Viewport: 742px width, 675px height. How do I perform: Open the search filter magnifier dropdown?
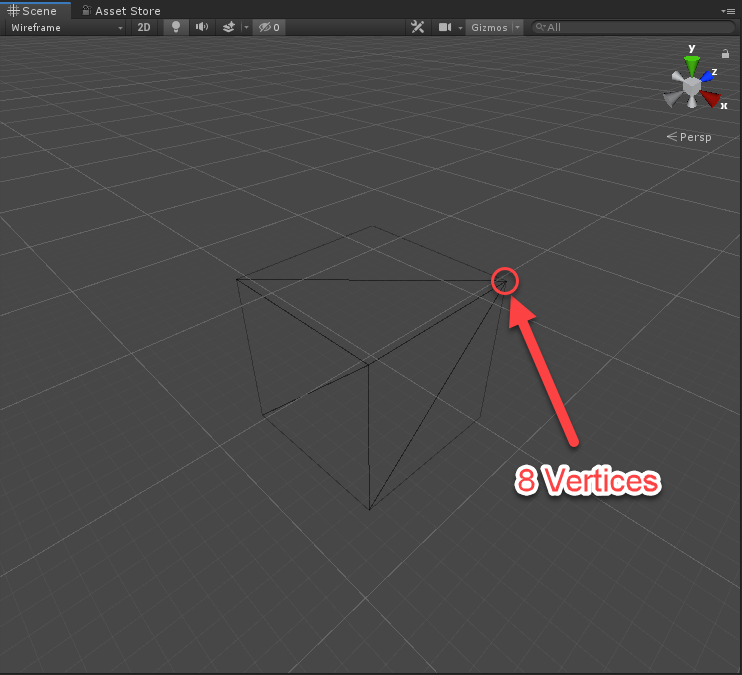point(540,27)
